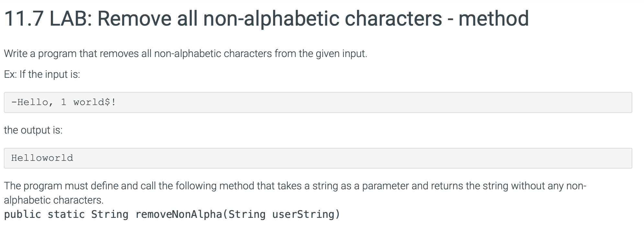Click the 'Write a program' instruction sentence
The width and height of the screenshot is (644, 225).
coord(185,53)
